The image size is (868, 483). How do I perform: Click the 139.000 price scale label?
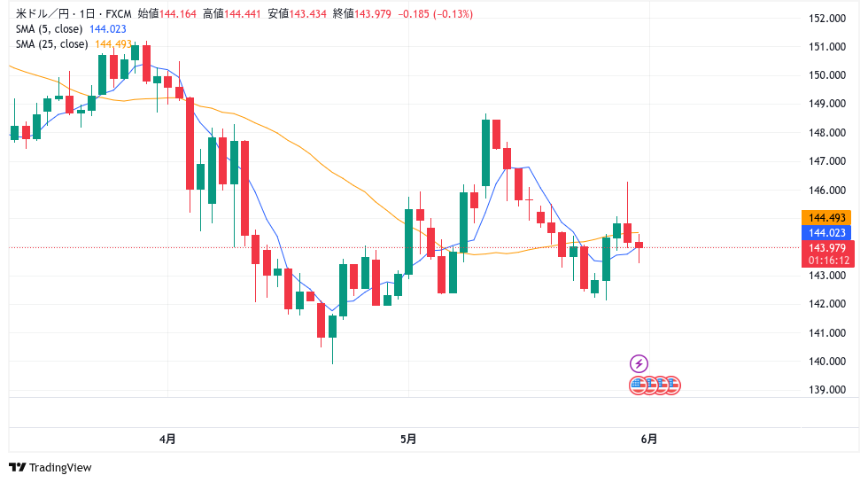827,389
